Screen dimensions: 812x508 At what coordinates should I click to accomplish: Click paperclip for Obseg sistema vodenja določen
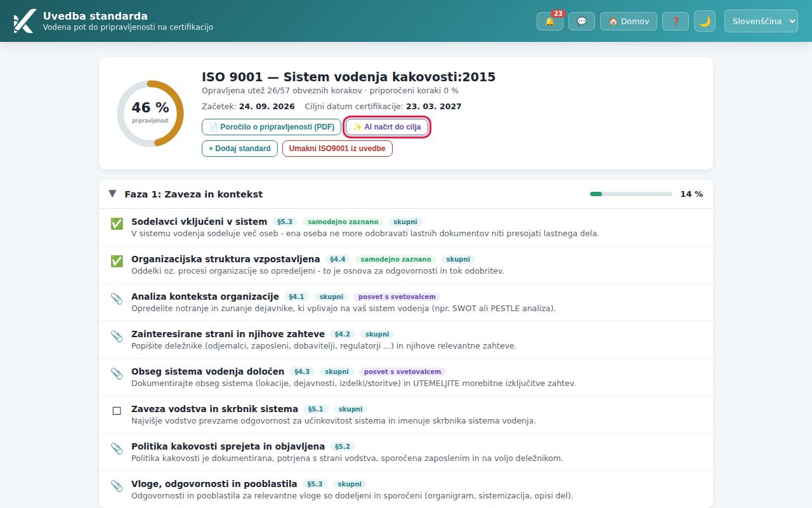(x=117, y=373)
